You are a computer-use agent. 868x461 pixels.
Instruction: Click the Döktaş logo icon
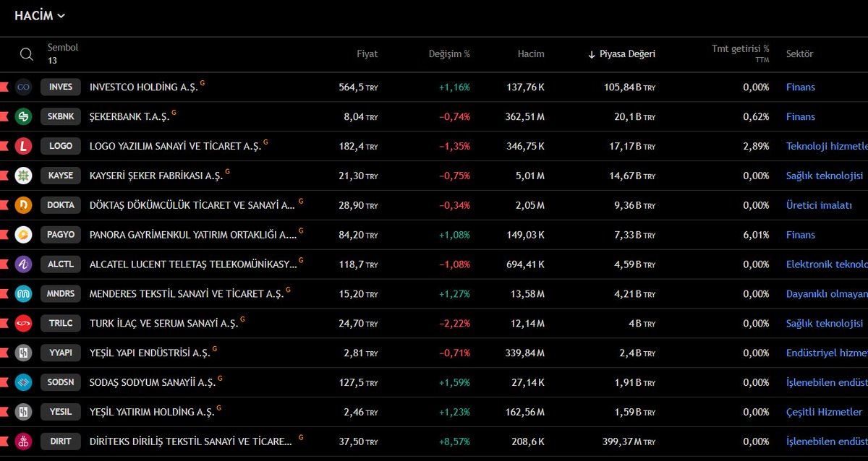click(x=24, y=205)
